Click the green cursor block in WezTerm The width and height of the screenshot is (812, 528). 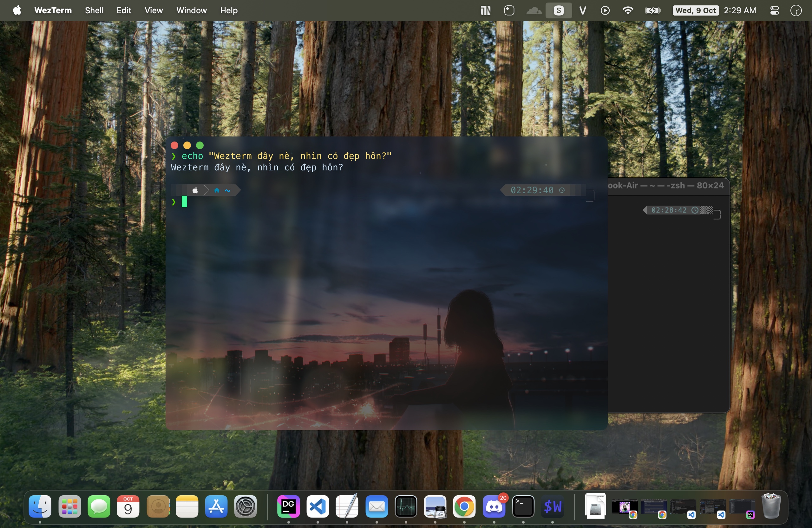pos(184,202)
